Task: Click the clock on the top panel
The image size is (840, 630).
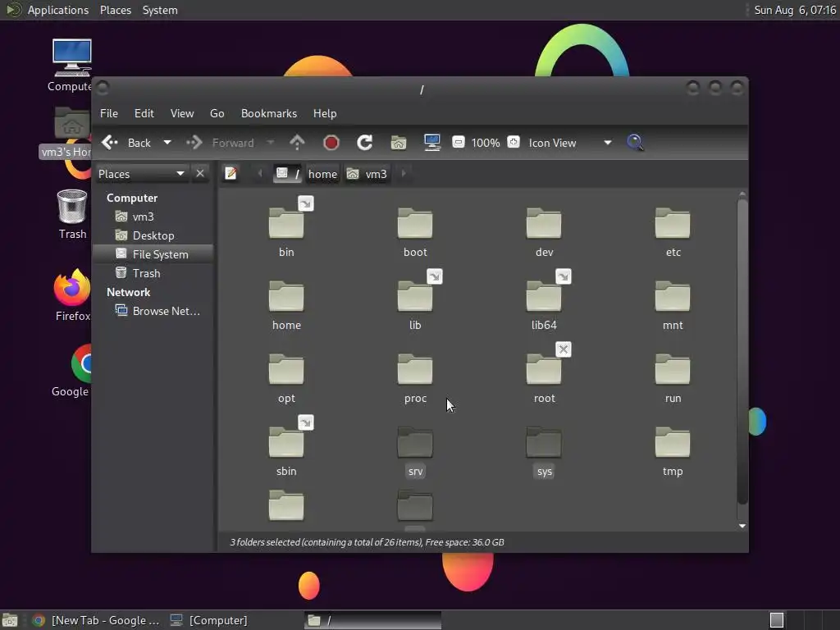Action: click(x=795, y=10)
